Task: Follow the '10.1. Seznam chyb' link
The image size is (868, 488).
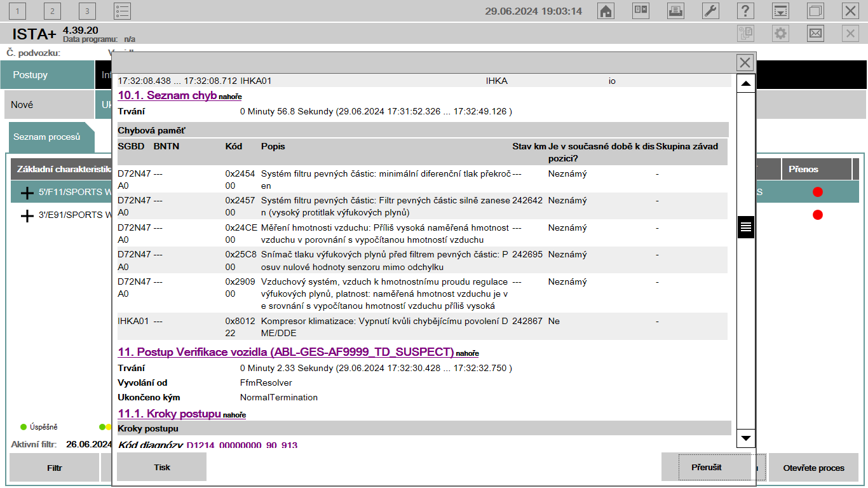Action: pyautogui.click(x=168, y=95)
